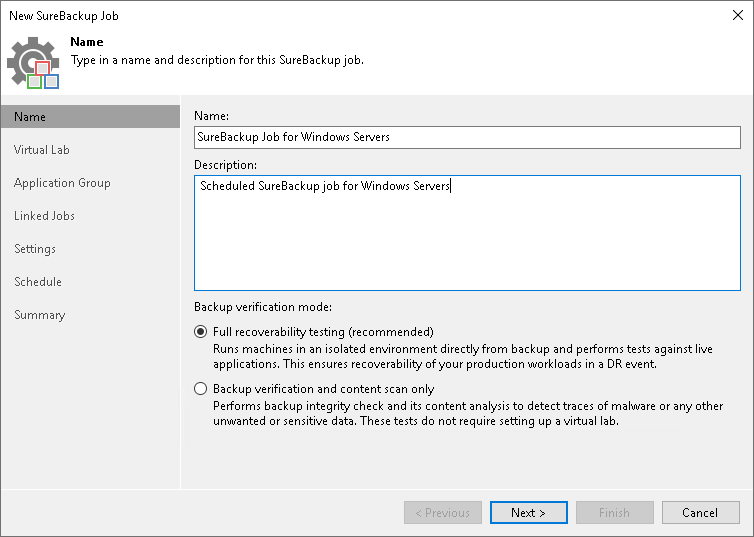This screenshot has height=537, width=754.
Task: Switch to the Linked Jobs step
Action: (44, 216)
